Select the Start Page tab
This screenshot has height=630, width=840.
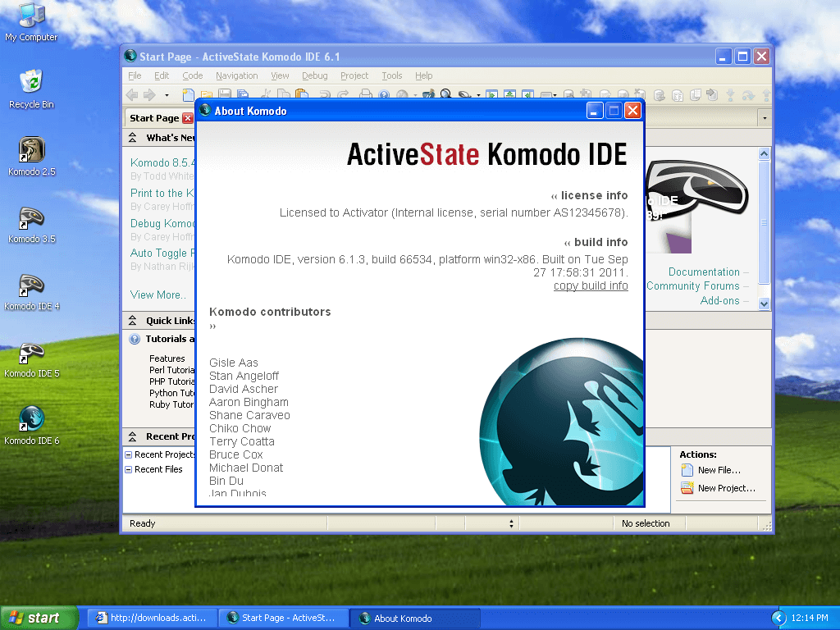pos(154,118)
